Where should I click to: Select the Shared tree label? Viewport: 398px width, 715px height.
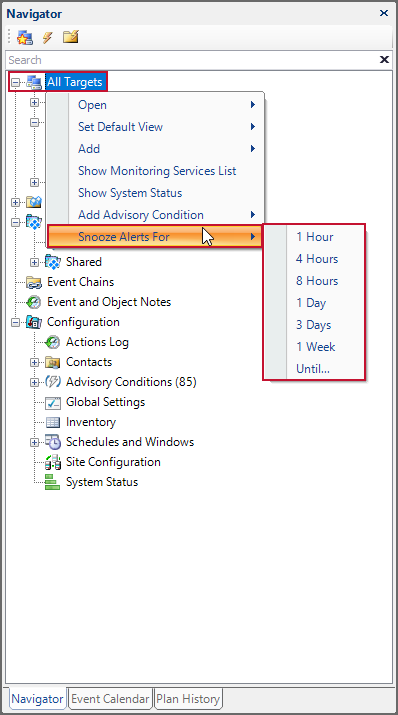[84, 262]
